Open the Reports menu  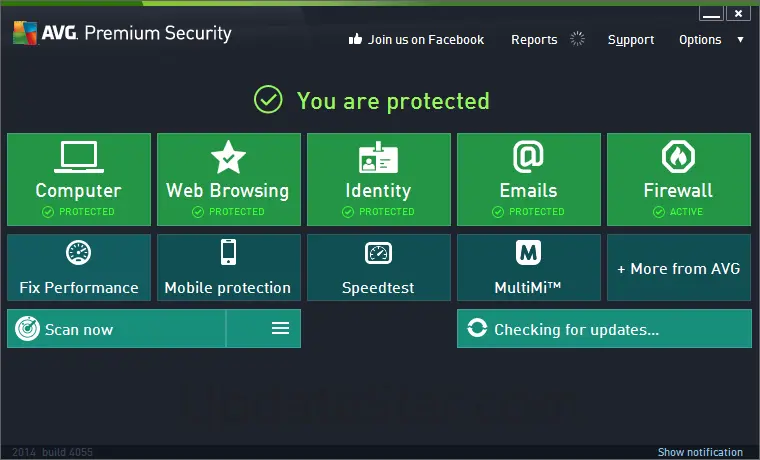click(x=534, y=40)
